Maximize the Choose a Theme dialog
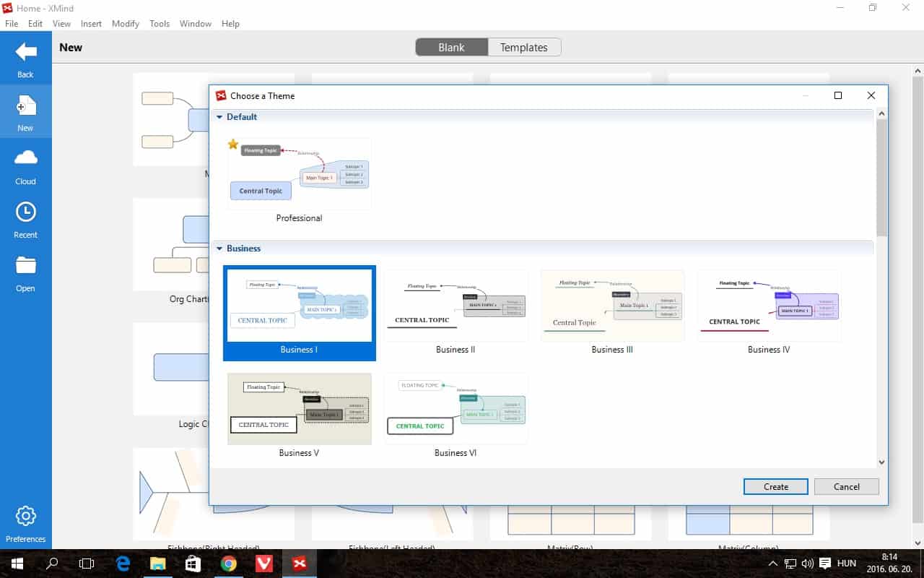The height and width of the screenshot is (578, 924). [837, 95]
